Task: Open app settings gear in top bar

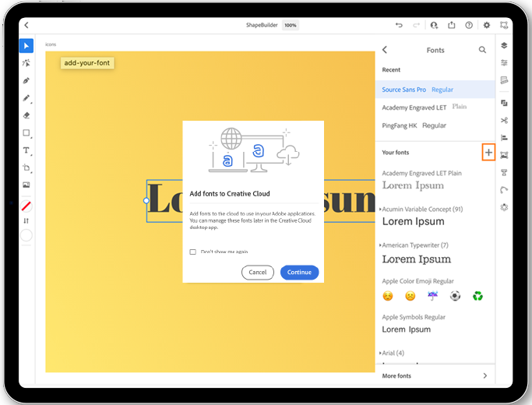Action: (x=487, y=25)
